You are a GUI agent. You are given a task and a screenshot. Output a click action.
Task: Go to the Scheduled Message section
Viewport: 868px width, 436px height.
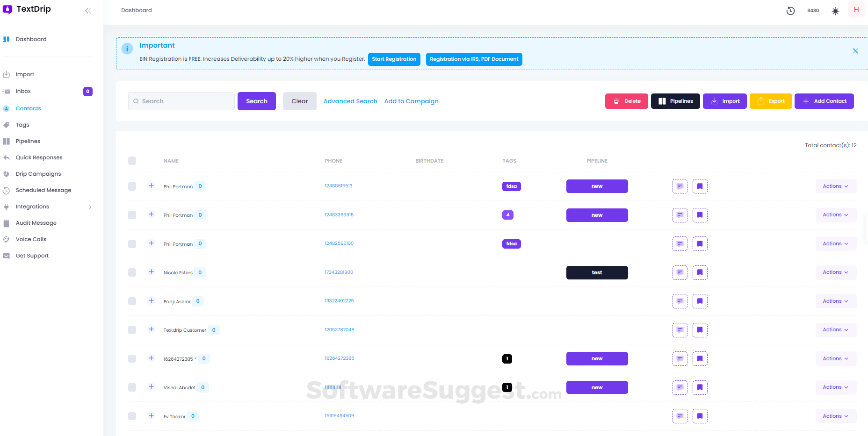pyautogui.click(x=43, y=190)
